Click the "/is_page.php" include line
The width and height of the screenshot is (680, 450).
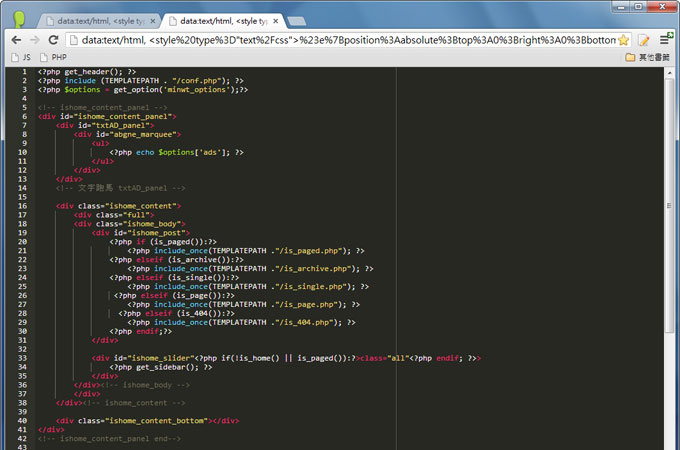244,305
